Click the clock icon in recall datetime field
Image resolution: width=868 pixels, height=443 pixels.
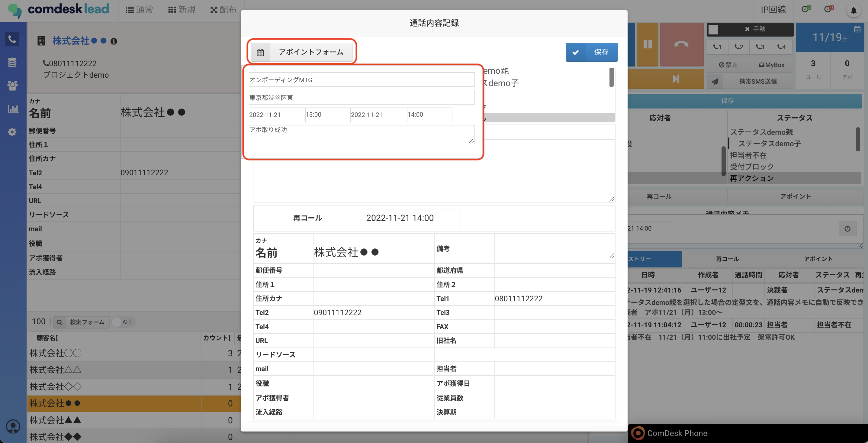847,228
